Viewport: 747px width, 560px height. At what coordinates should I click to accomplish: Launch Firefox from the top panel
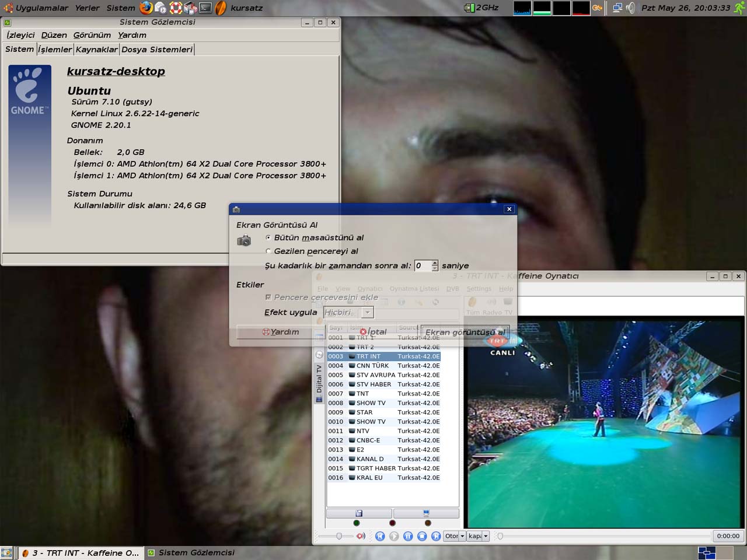coord(146,8)
